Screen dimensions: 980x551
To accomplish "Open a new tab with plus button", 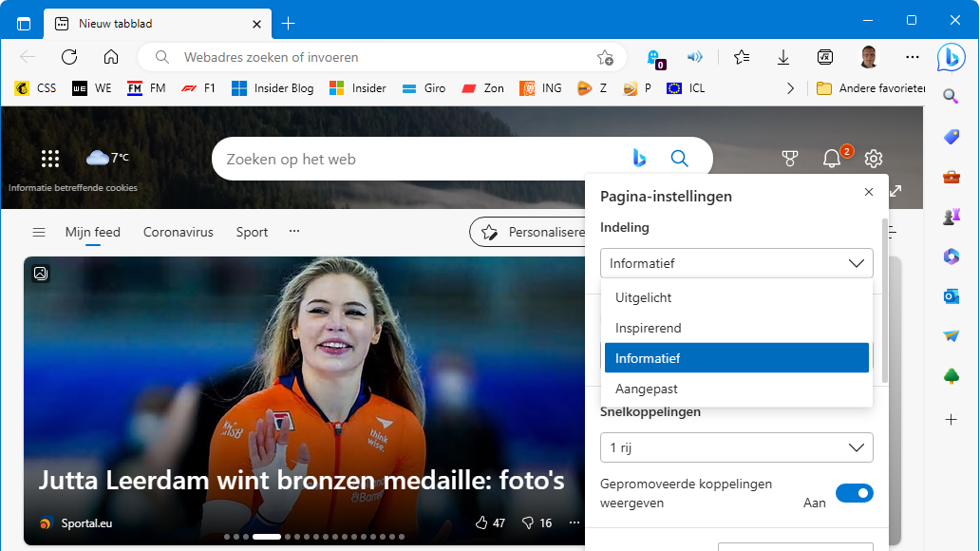I will 288,24.
